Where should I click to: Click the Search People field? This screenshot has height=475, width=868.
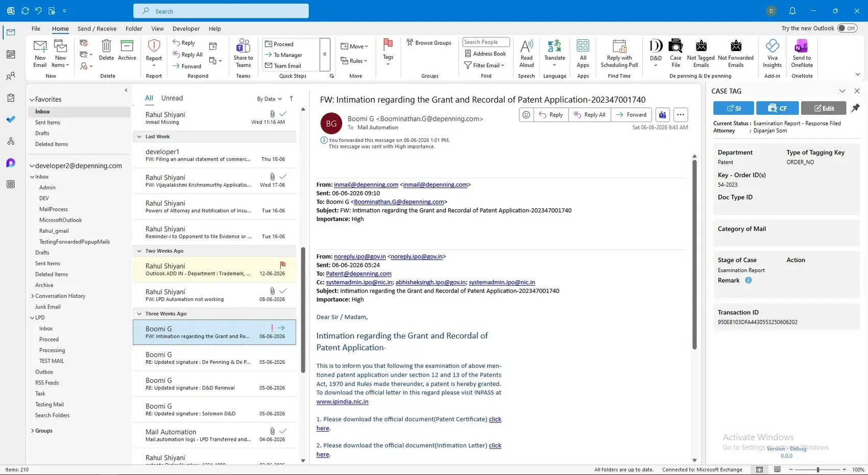486,42
